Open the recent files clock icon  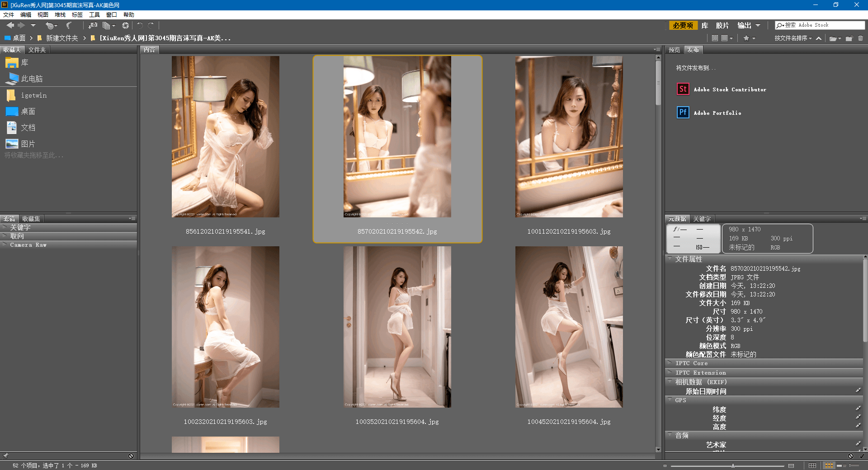click(51, 25)
